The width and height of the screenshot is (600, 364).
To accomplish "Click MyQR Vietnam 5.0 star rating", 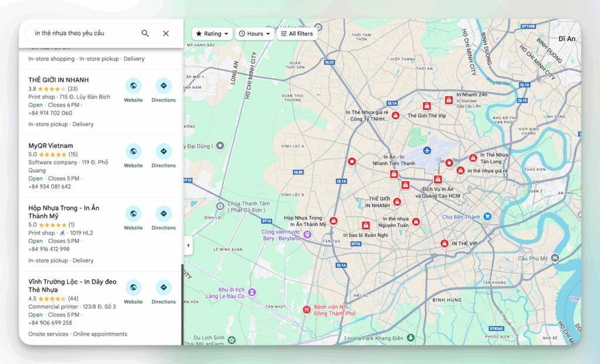I will pyautogui.click(x=53, y=154).
